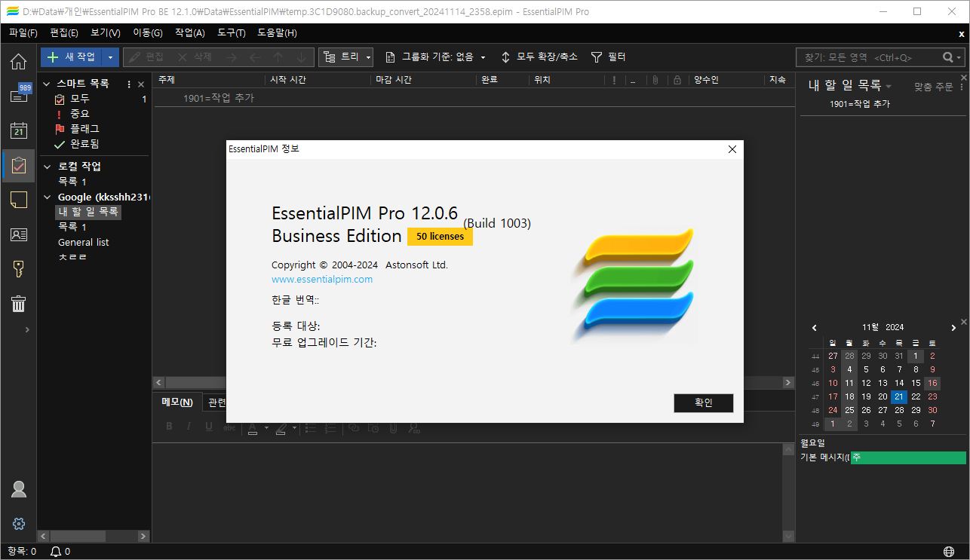Image resolution: width=970 pixels, height=560 pixels.
Task: Select the 플래그 smart list
Action: tap(84, 129)
